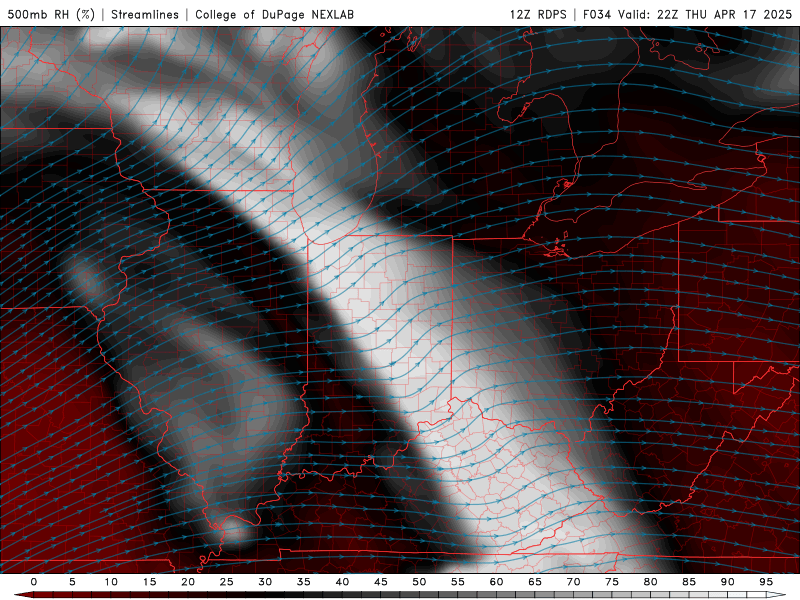Select the "12Z RDPS" model run label

(x=538, y=14)
